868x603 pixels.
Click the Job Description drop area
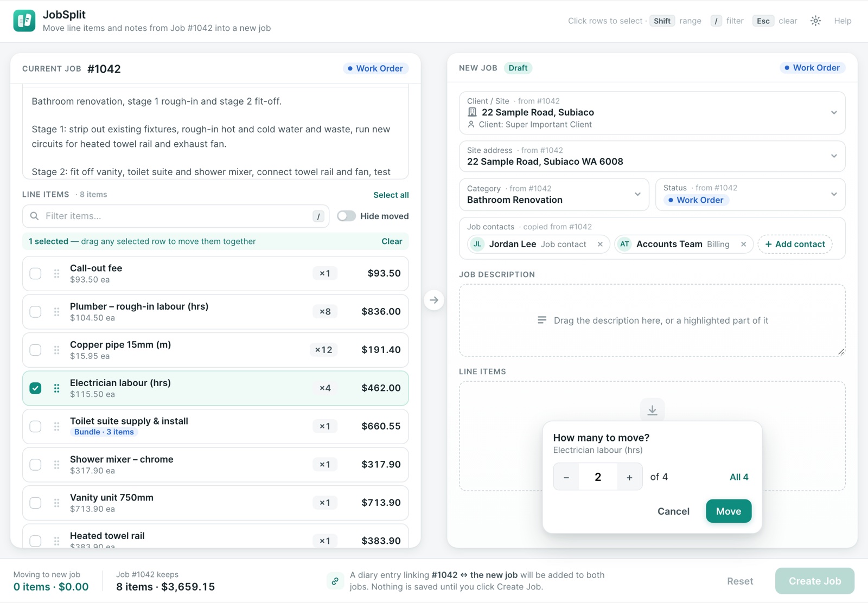point(652,320)
